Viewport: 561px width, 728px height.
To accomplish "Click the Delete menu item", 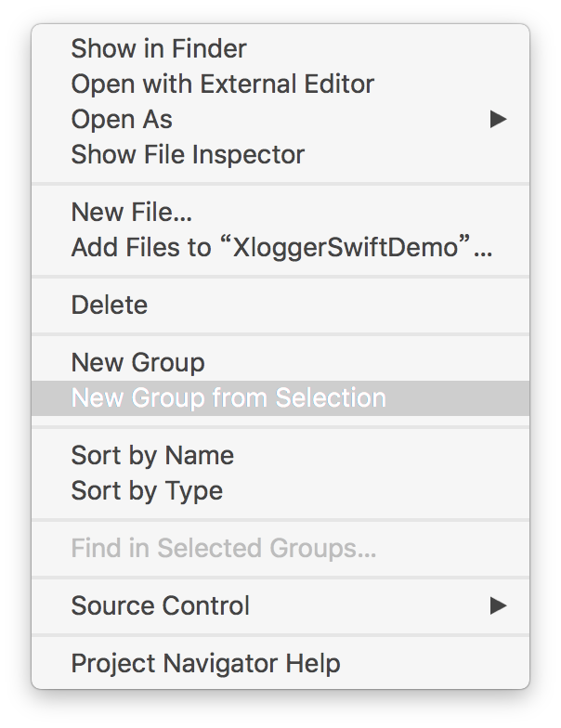I will (110, 305).
